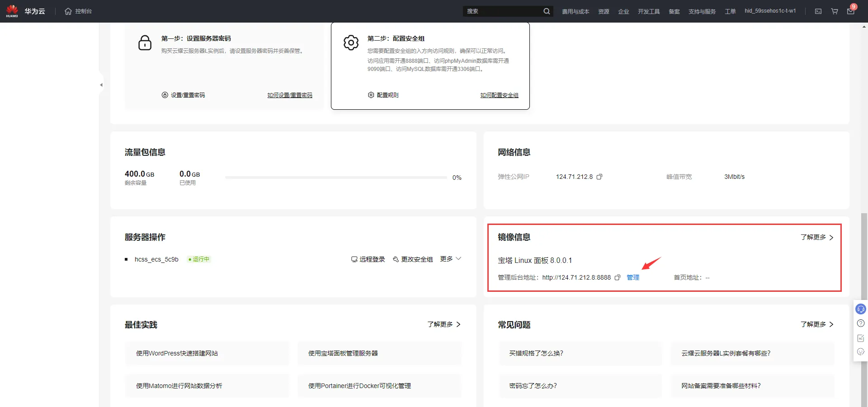Screen dimensions: 868x407
Task: Open the notifications mailbox icon
Action: [850, 11]
